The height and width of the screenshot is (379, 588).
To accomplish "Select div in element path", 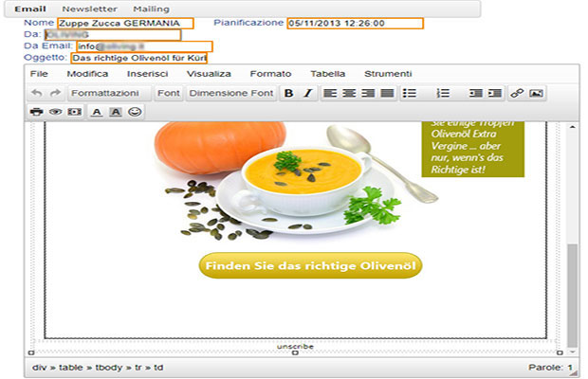I will click(x=40, y=368).
